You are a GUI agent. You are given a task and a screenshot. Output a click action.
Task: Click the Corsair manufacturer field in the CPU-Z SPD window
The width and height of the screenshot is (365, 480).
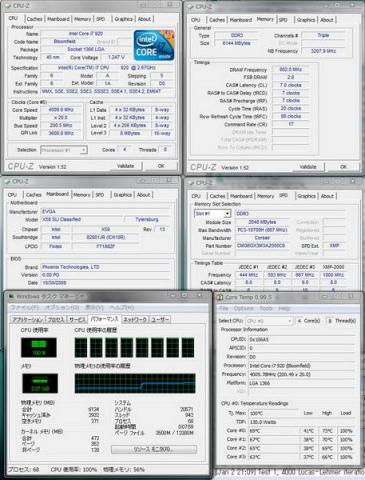[x=262, y=238]
